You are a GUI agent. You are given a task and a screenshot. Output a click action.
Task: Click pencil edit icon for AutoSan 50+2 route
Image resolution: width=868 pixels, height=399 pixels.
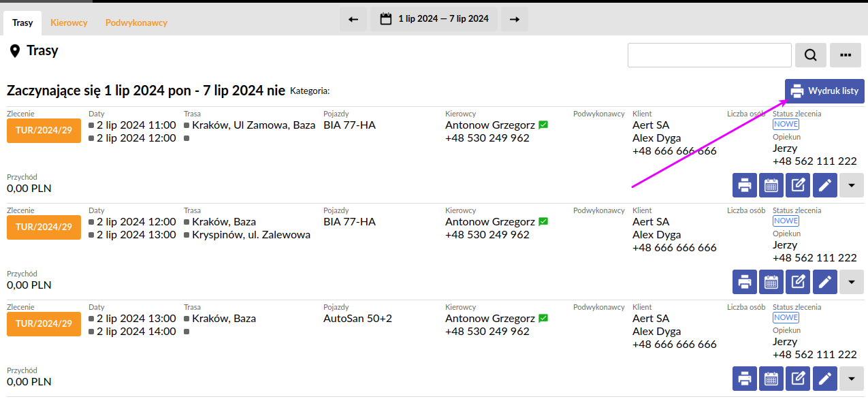[824, 379]
